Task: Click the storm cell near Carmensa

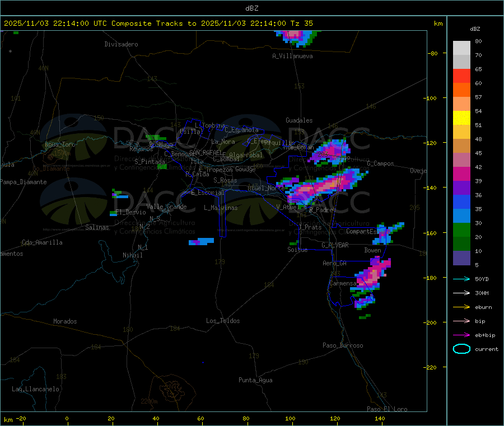Action: point(373,273)
